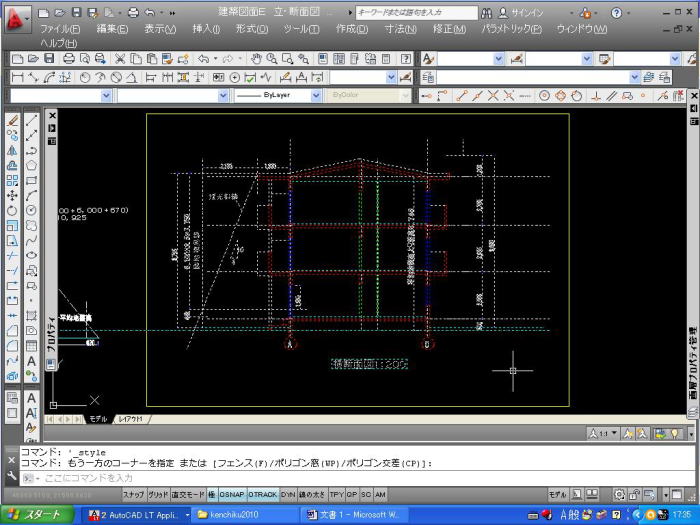Viewport: 700px width, 525px height.
Task: Switch to the レイアウト1 tab
Action: pos(130,419)
